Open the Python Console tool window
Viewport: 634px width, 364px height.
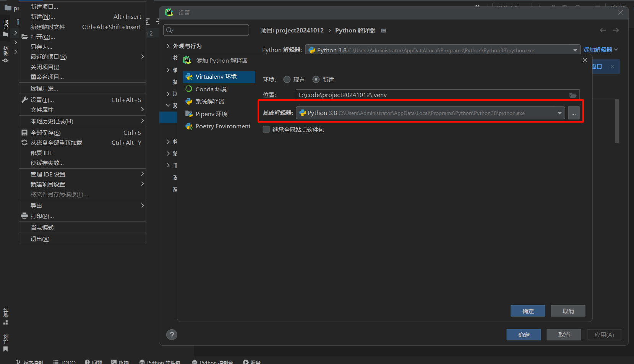[x=212, y=362]
